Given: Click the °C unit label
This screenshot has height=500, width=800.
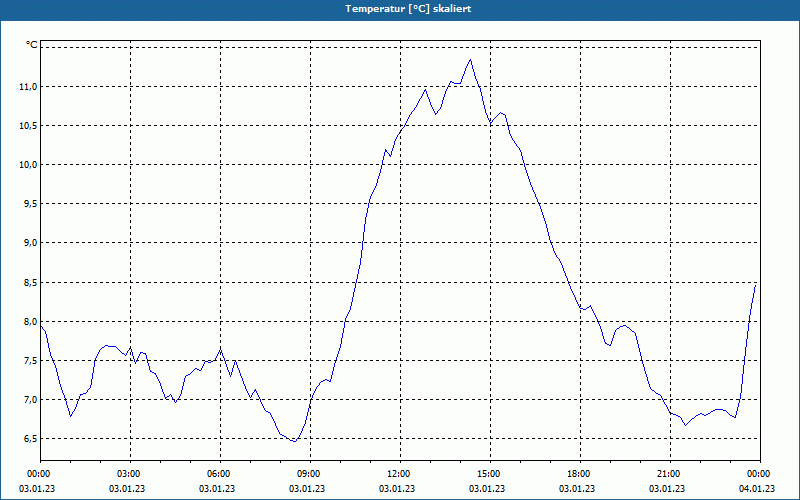Looking at the screenshot, I should [x=32, y=45].
